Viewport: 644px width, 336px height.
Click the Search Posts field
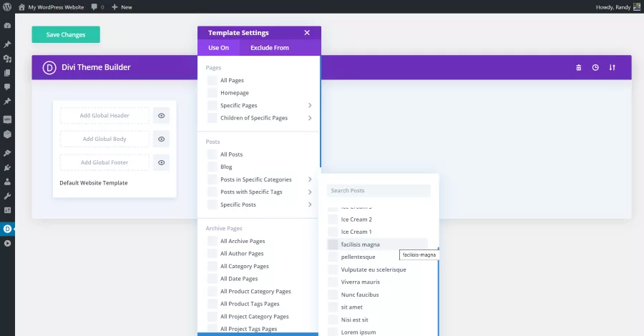pos(379,190)
